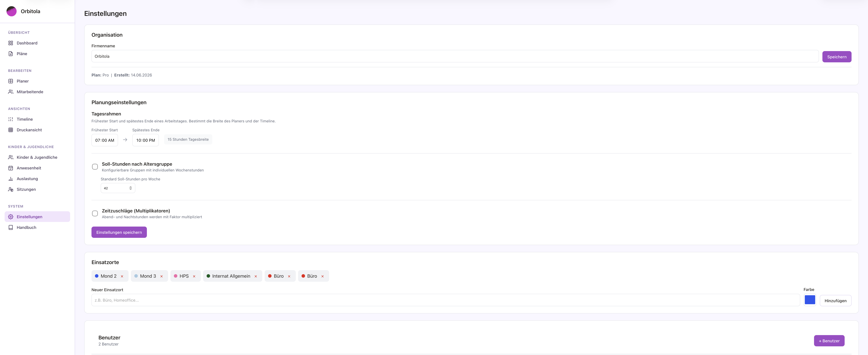Select Einstellungen in the sidebar

coord(37,216)
